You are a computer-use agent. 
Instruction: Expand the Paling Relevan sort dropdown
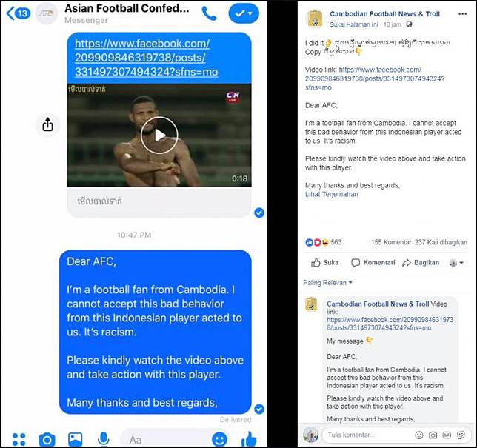point(327,283)
